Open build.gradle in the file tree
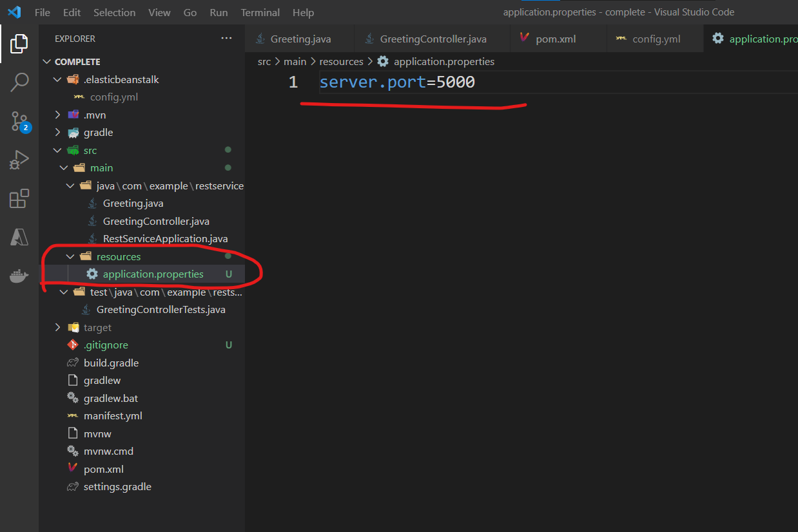 (x=111, y=363)
